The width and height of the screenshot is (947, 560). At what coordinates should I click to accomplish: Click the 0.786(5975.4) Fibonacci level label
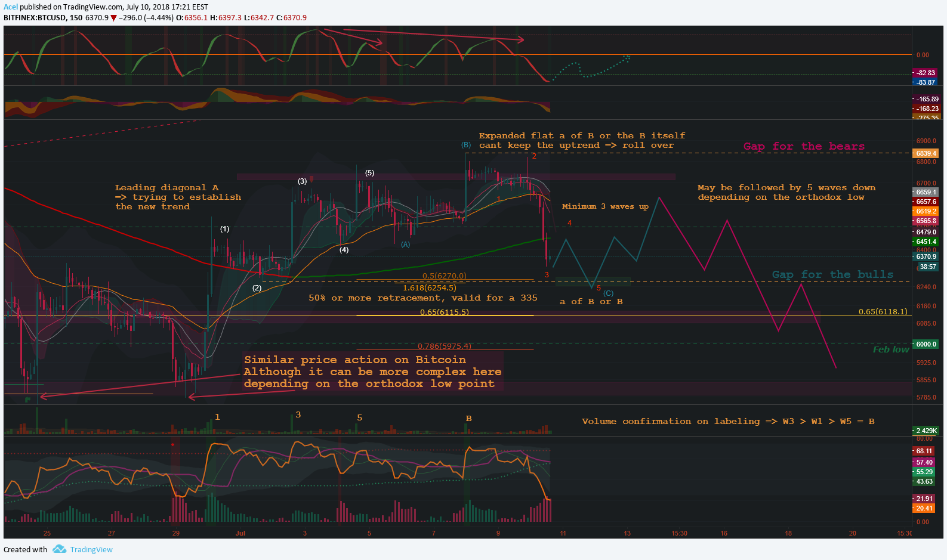445,346
